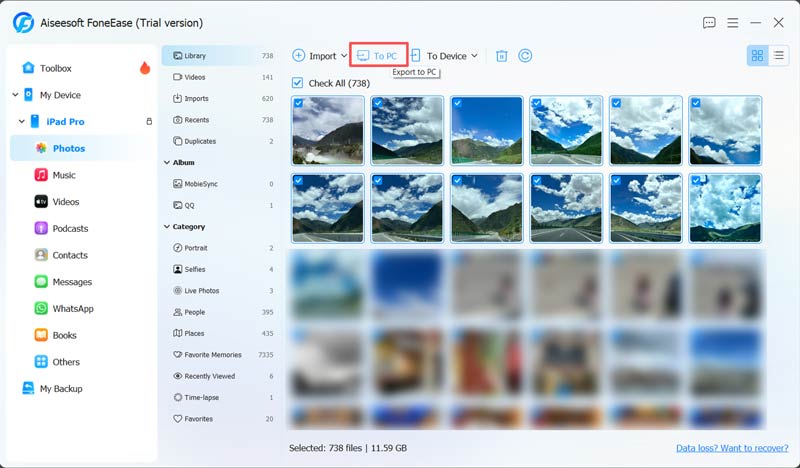Screen dimensions: 800x468
Task: Click To PC export button
Action: (x=379, y=55)
